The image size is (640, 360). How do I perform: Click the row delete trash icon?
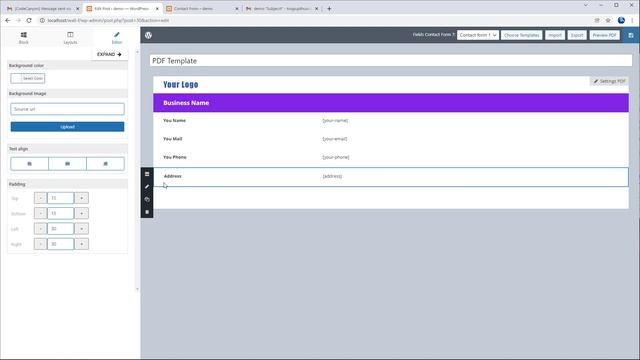[x=147, y=212]
